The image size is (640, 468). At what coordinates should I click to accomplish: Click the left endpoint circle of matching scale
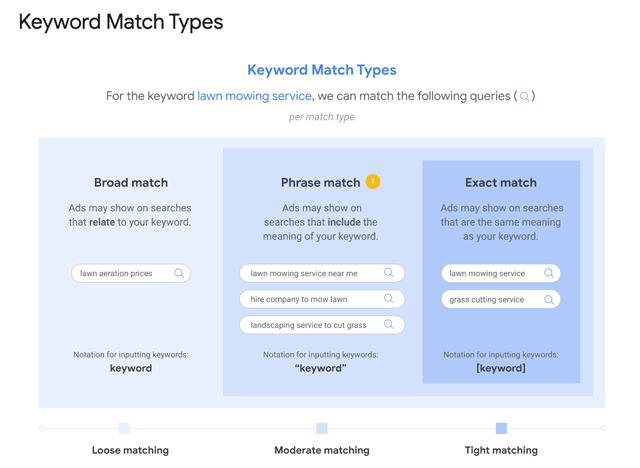tap(42, 428)
